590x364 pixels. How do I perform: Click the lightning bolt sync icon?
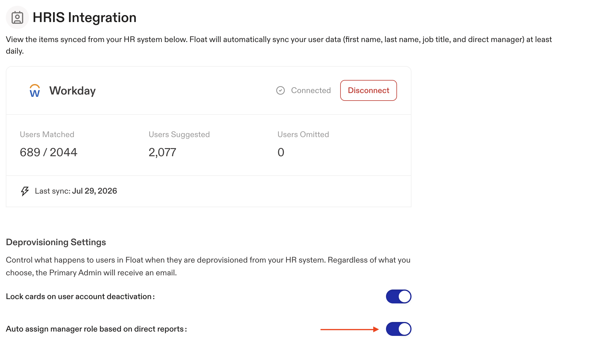click(x=25, y=191)
